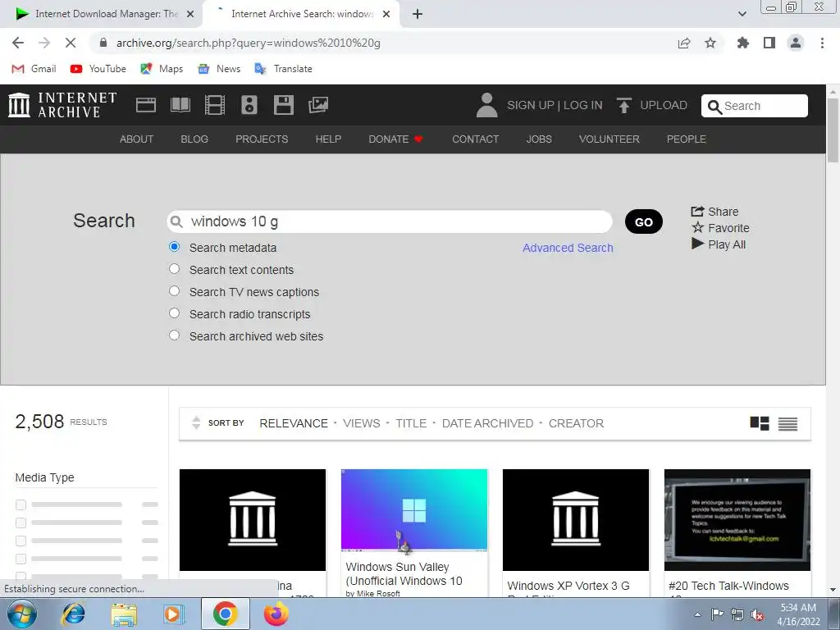
Task: Open media player taskbar icon
Action: click(x=174, y=614)
